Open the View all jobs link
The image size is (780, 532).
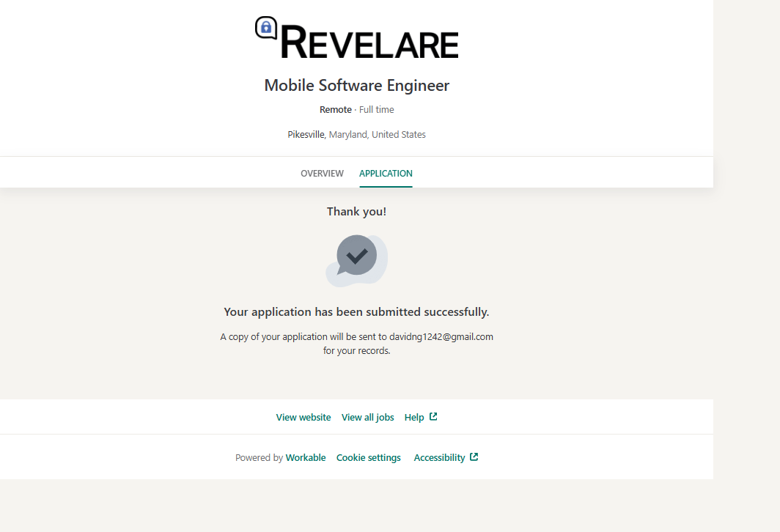pyautogui.click(x=367, y=418)
